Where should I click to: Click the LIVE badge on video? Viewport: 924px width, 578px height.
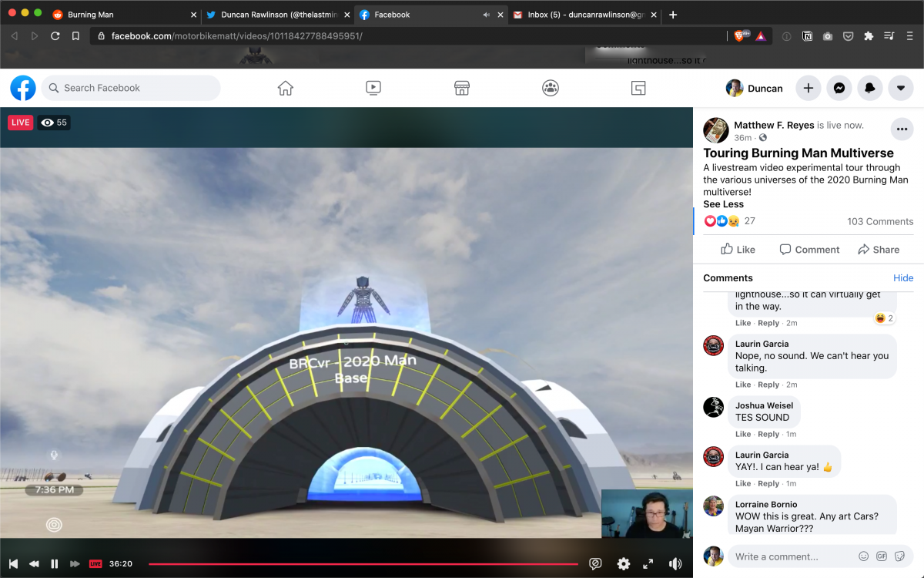[x=21, y=123]
